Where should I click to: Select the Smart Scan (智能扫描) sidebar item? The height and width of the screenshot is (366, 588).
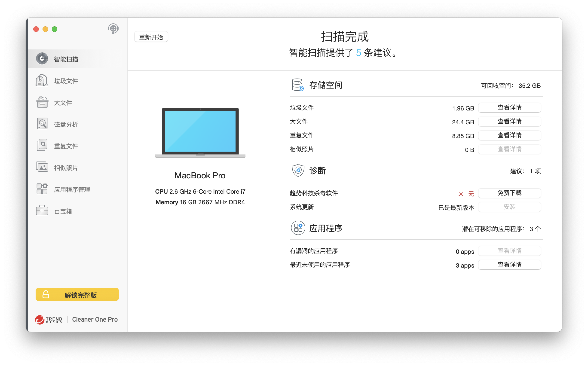[x=66, y=59]
